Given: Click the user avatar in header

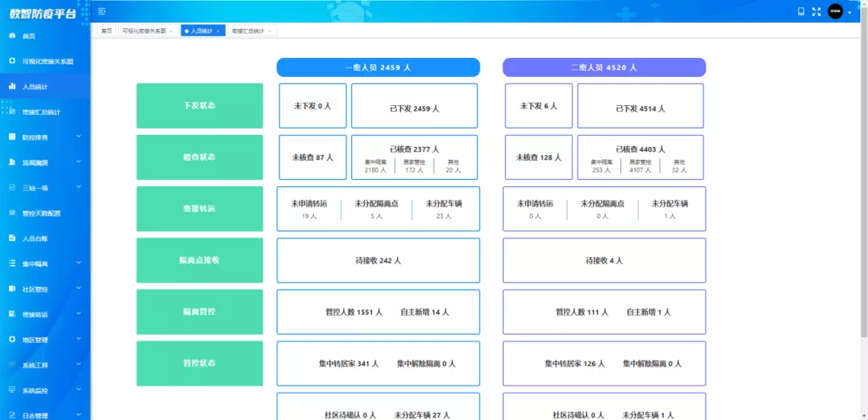Looking at the screenshot, I should (836, 11).
